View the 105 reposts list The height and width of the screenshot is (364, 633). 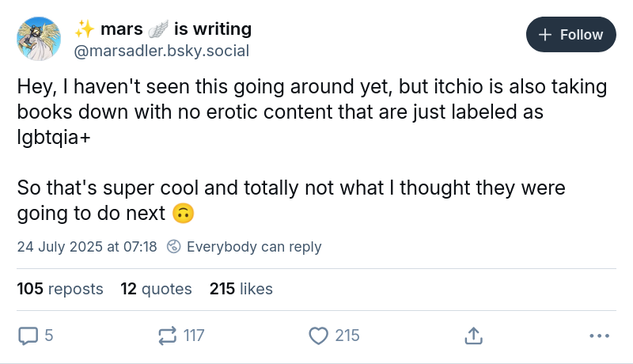pyautogui.click(x=60, y=289)
